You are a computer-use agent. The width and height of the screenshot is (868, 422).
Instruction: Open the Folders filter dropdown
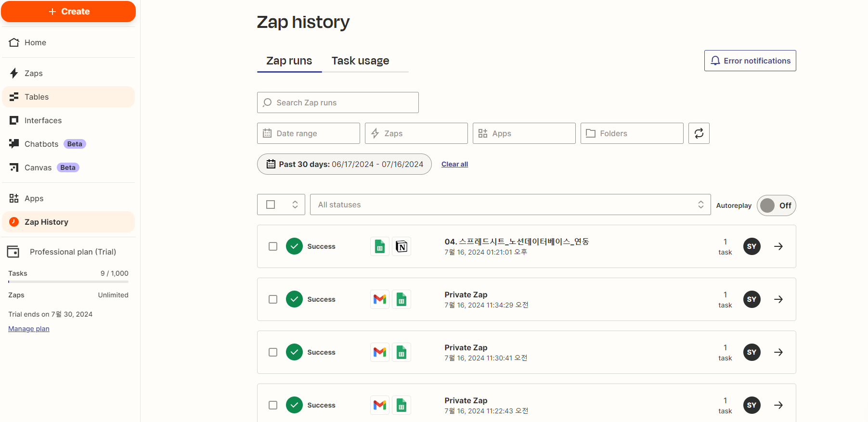[632, 133]
